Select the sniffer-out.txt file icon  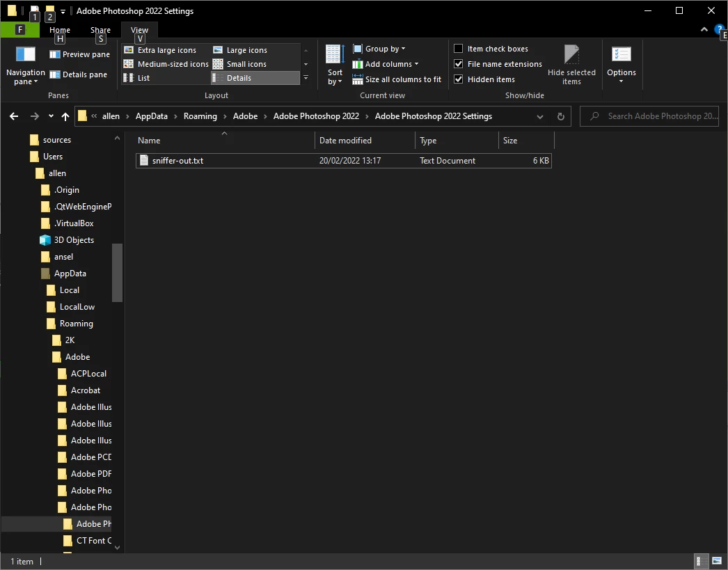coord(144,161)
